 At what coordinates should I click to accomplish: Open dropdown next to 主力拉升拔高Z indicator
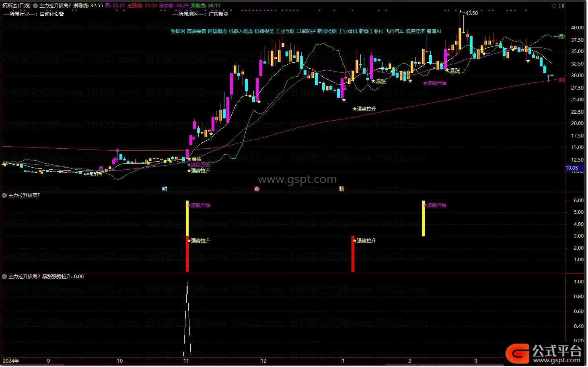point(36,6)
